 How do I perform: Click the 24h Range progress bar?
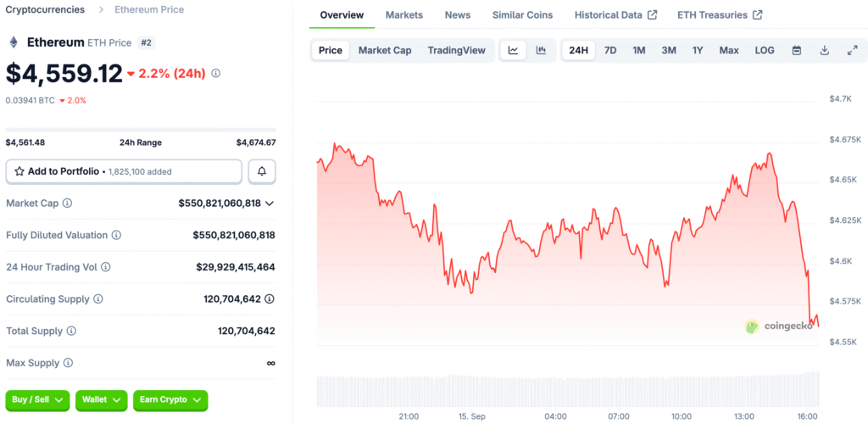(141, 130)
